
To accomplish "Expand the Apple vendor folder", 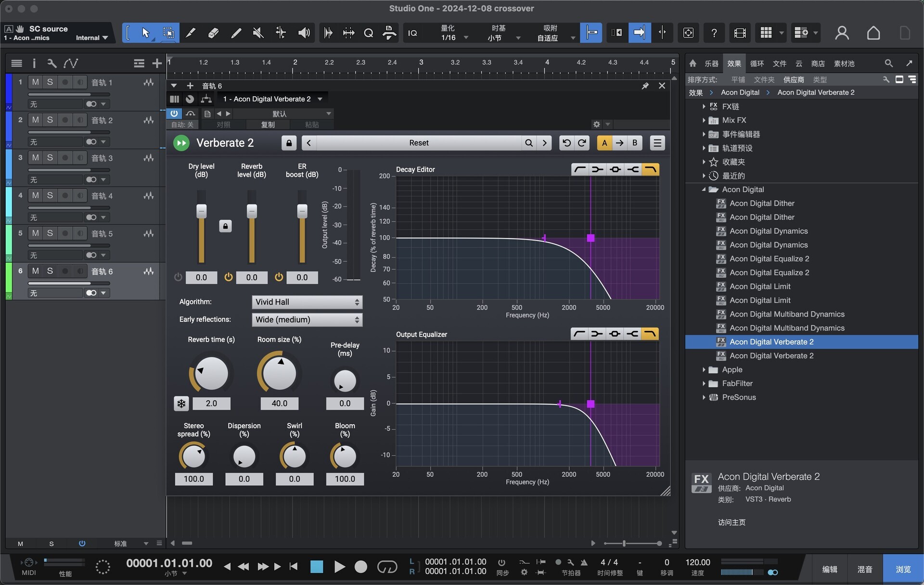I will point(704,369).
